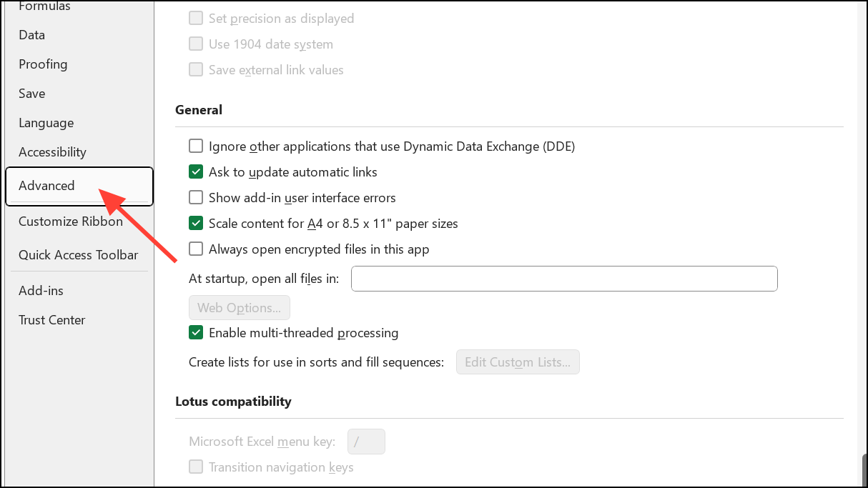Disable multi-threaded processing checkbox

pos(196,333)
